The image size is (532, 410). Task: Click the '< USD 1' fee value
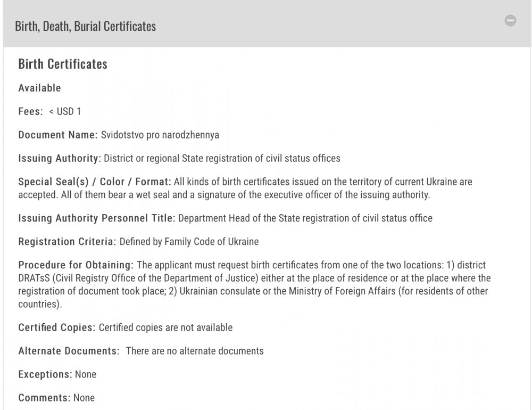pos(65,111)
